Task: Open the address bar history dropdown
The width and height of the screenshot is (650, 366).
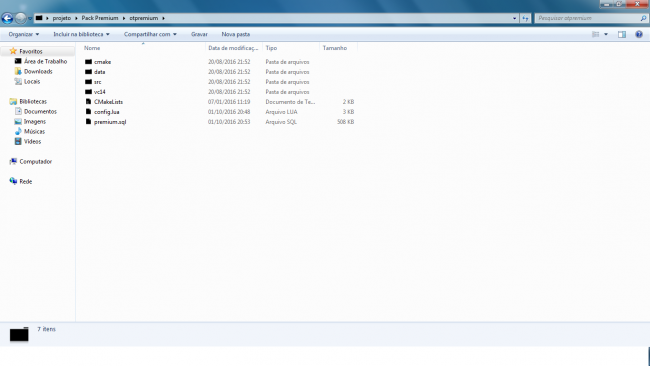Action: click(514, 18)
